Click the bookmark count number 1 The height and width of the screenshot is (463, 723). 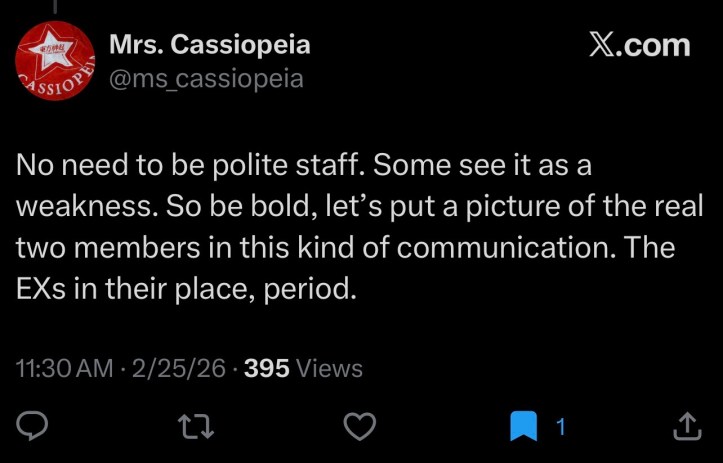point(560,427)
